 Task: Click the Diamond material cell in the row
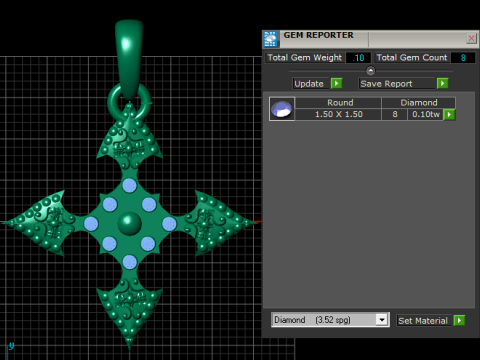pyautogui.click(x=419, y=103)
